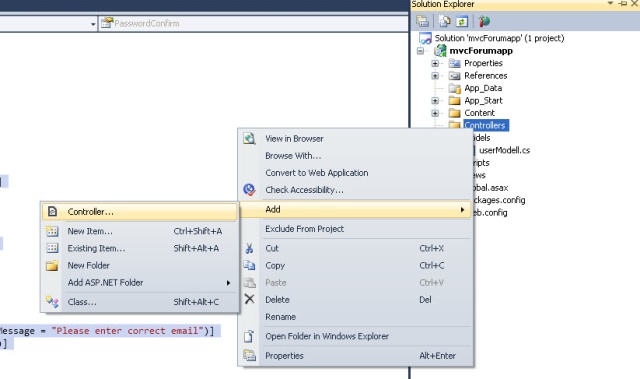This screenshot has width=640, height=379.
Task: Click the Cut scissors icon in context menu
Action: coord(249,248)
